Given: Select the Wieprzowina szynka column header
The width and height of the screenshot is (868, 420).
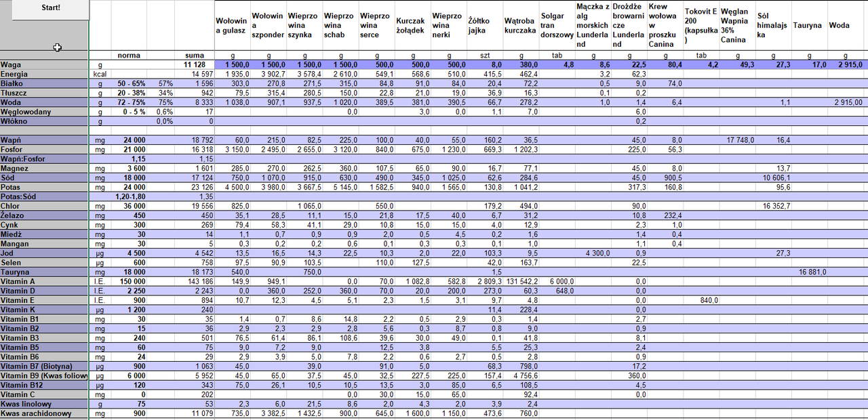Looking at the screenshot, I should 303,25.
